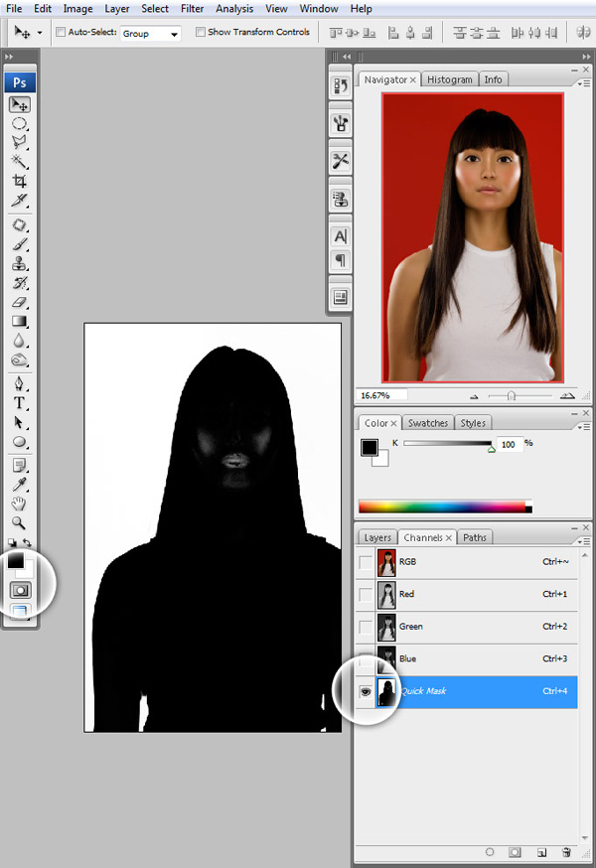This screenshot has width=596, height=868.
Task: Enable Show Transform Controls checkbox
Action: click(200, 32)
